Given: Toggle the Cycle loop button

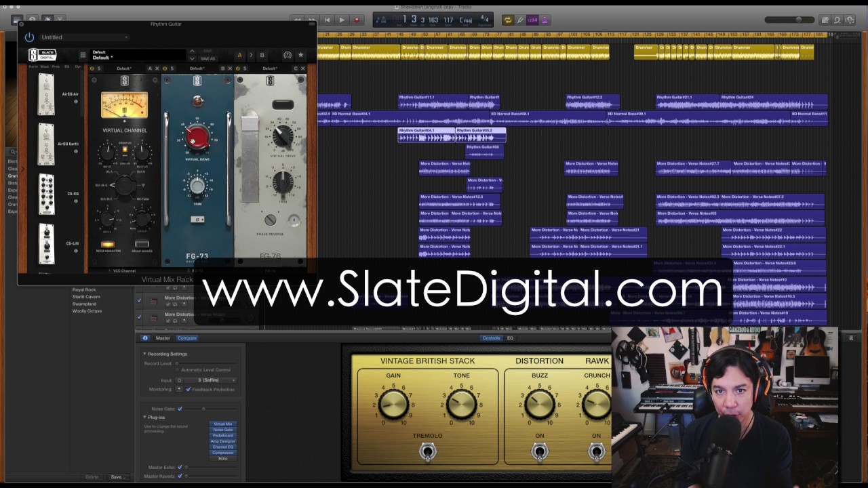Looking at the screenshot, I should point(507,20).
